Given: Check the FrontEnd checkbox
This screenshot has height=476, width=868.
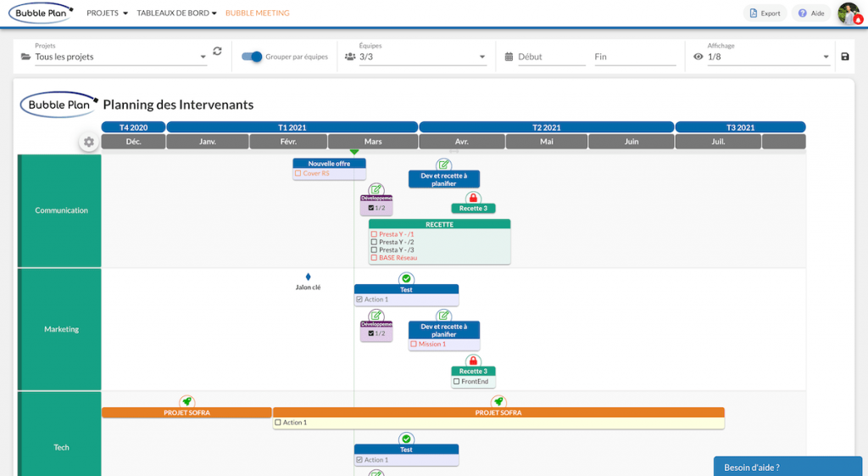Looking at the screenshot, I should coord(457,382).
